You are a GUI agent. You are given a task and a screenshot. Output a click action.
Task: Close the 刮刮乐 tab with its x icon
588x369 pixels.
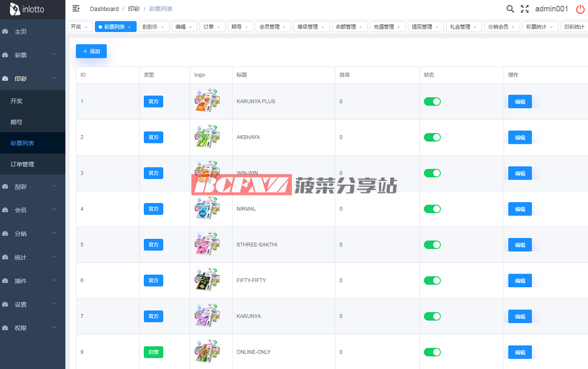pos(162,27)
